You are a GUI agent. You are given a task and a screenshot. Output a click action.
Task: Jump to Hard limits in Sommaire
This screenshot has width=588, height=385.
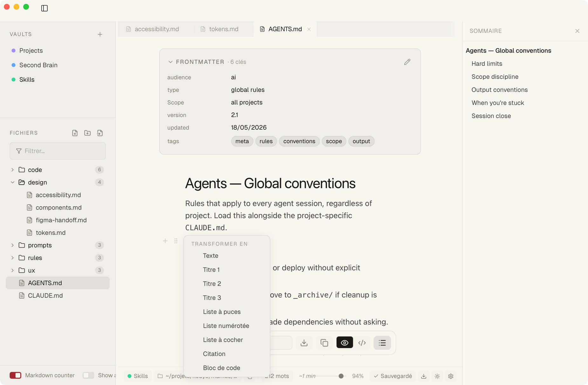pos(487,64)
